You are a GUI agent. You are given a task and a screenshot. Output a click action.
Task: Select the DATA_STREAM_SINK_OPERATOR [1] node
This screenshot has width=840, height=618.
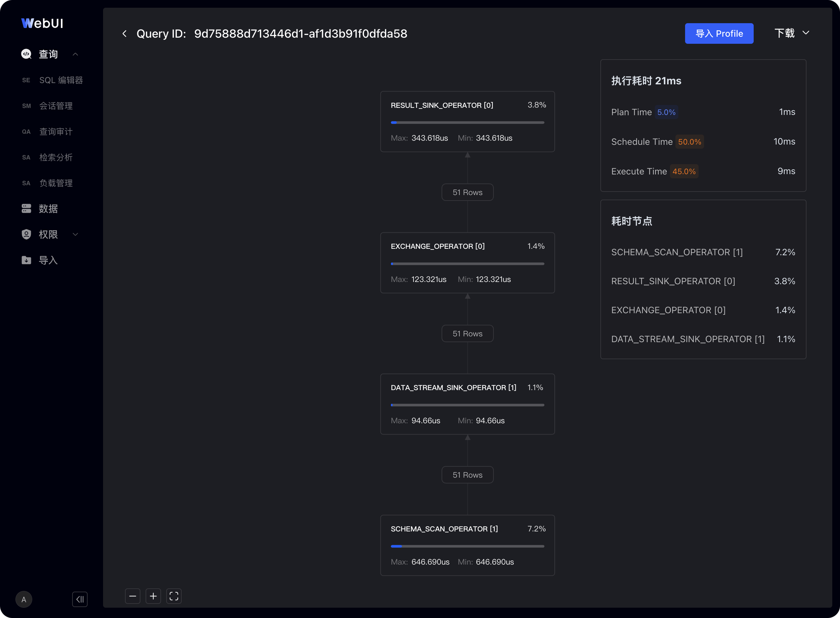pos(468,404)
